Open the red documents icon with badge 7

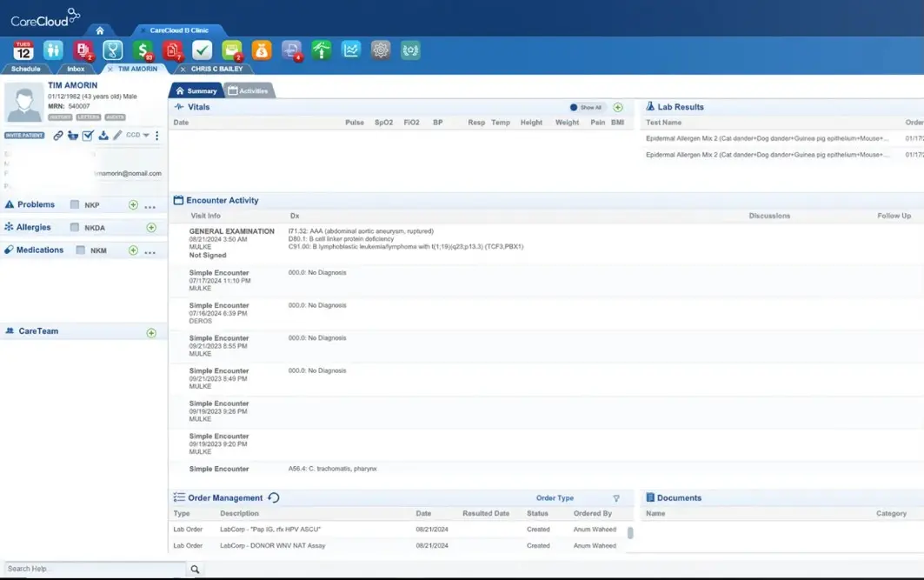click(x=171, y=50)
